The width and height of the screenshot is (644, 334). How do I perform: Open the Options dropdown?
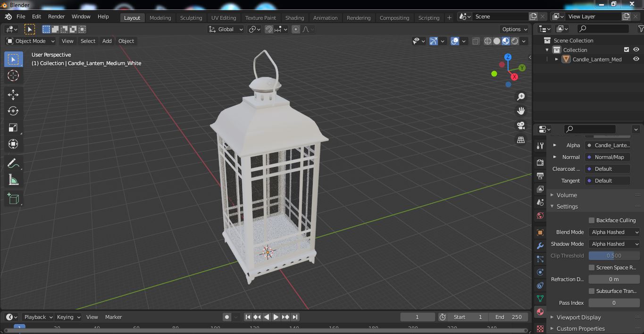(514, 29)
